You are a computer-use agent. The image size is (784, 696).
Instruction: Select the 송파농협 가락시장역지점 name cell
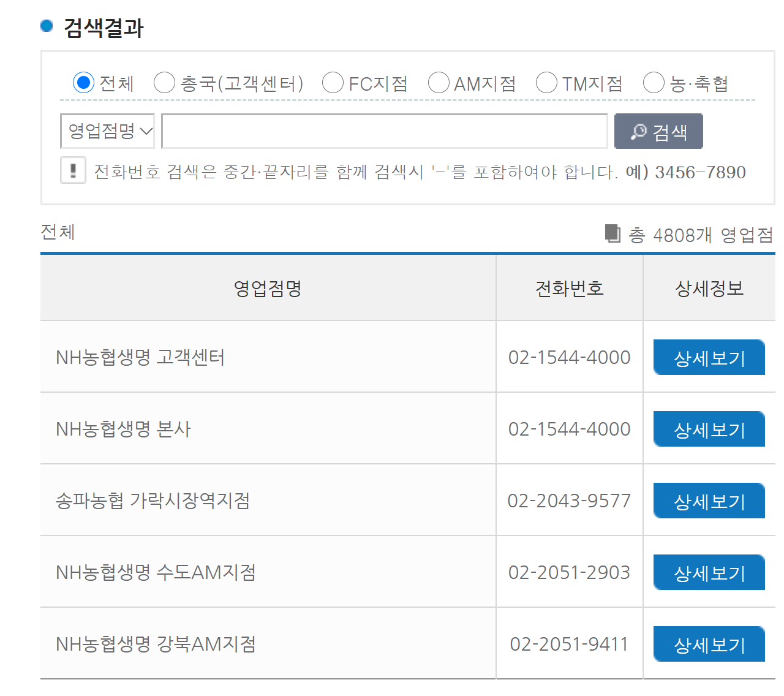click(268, 500)
